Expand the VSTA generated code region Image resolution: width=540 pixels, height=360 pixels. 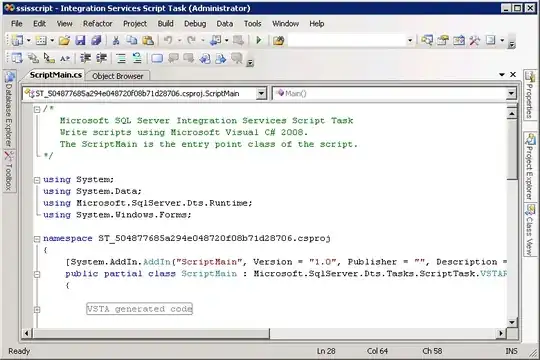[37, 309]
